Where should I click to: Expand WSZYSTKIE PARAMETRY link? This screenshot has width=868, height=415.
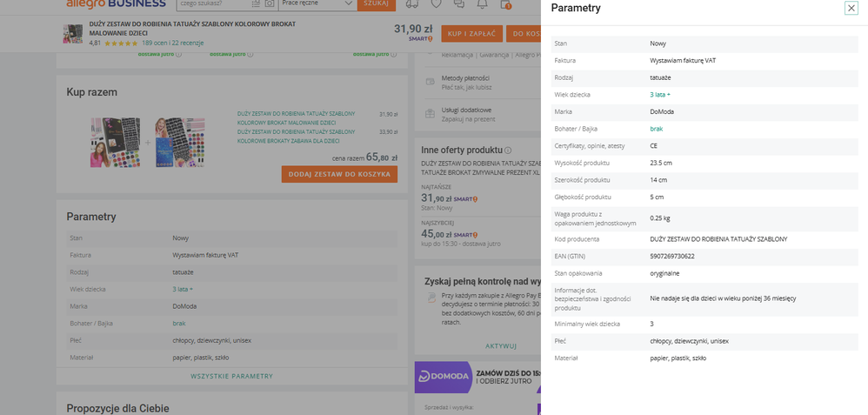pyautogui.click(x=231, y=376)
